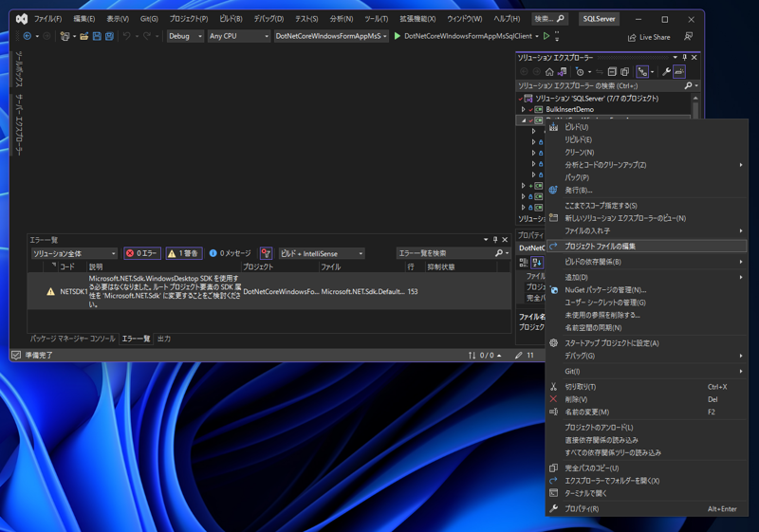
Task: Open the Any CPU platform dropdown
Action: click(239, 36)
